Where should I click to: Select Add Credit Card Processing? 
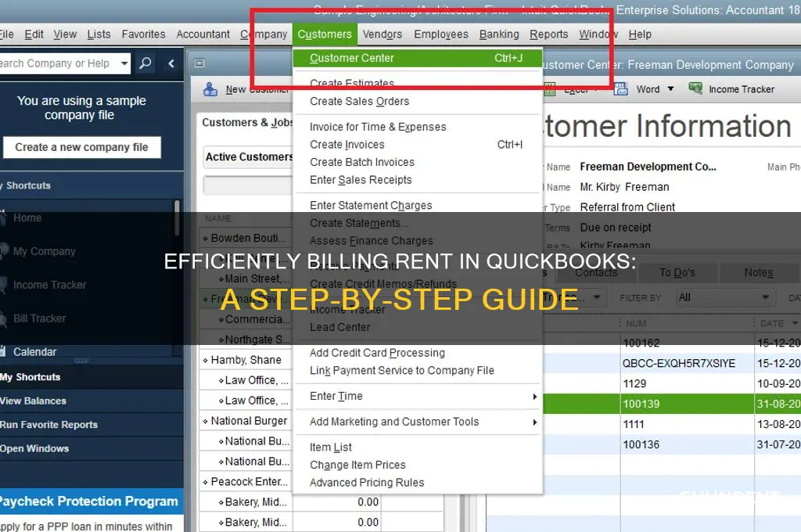377,353
